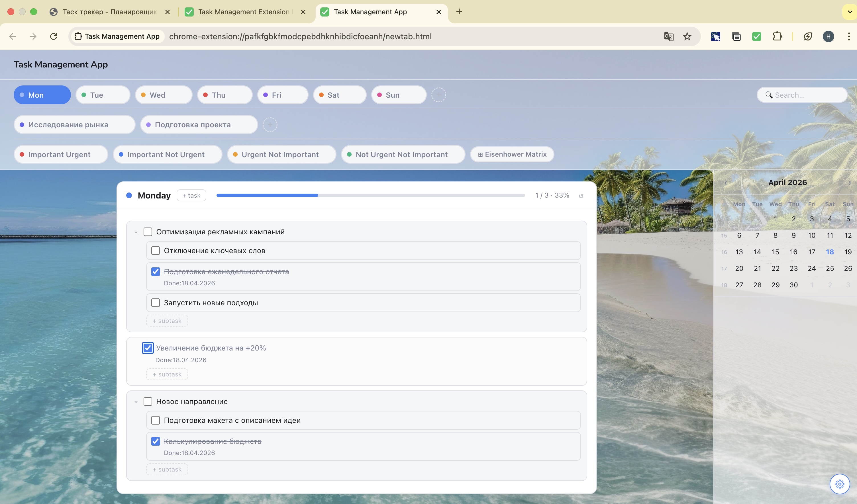Screen dimensions: 857x504
Task: Click the Monday progress bar
Action: [x=370, y=195]
